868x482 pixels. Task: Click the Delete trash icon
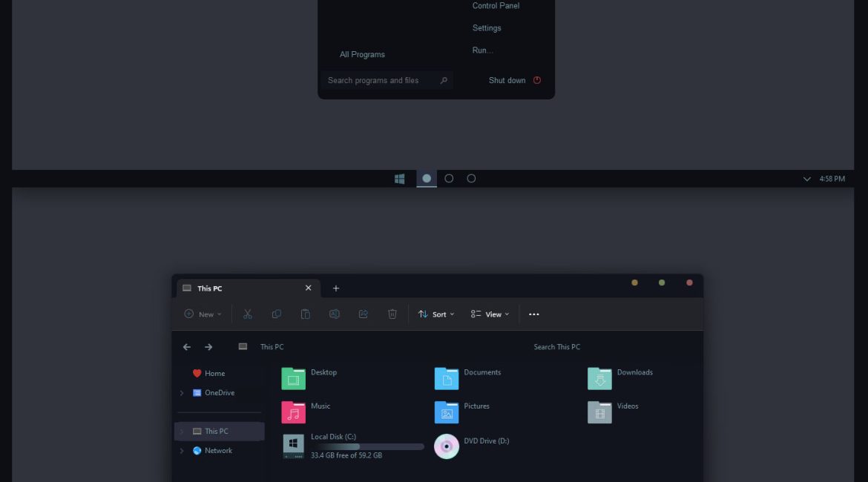point(392,314)
